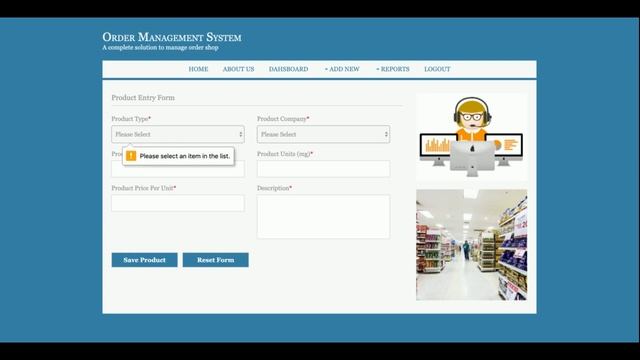Click the Product Price Per Unit label
Screen dimensions: 640x360
click(x=144, y=188)
